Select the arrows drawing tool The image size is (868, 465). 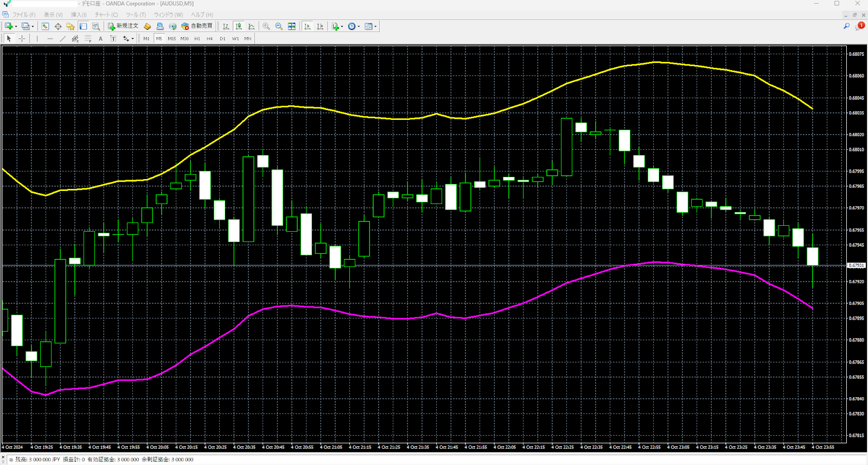(126, 39)
